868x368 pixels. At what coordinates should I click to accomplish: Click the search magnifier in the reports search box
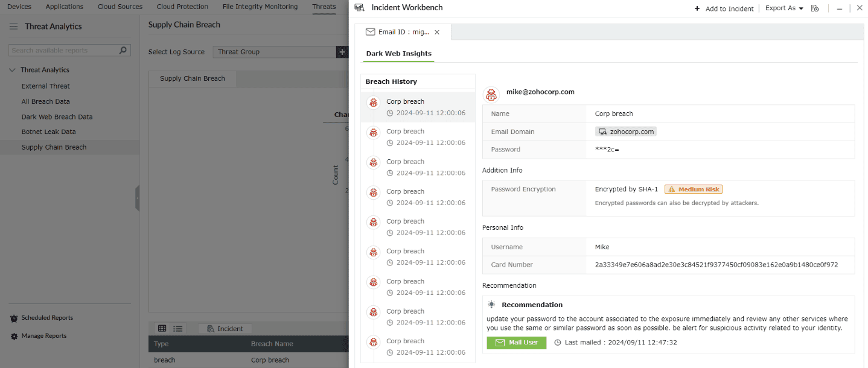point(123,50)
